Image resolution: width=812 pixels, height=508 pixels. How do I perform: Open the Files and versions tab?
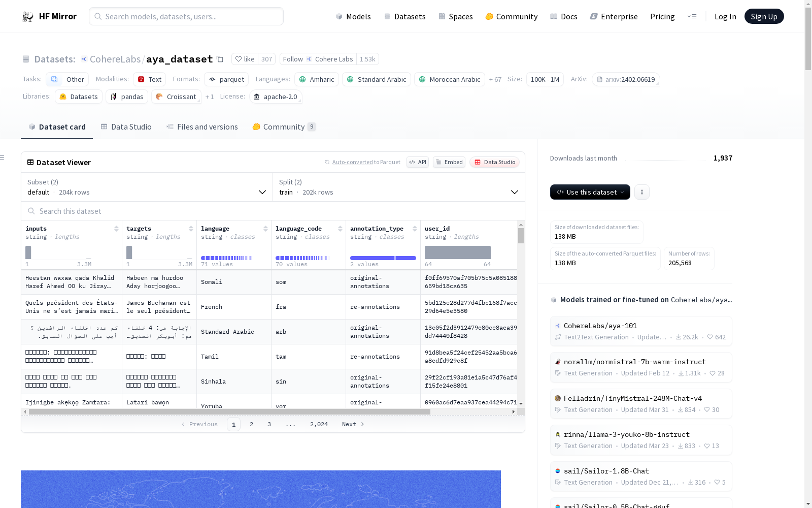pos(202,127)
